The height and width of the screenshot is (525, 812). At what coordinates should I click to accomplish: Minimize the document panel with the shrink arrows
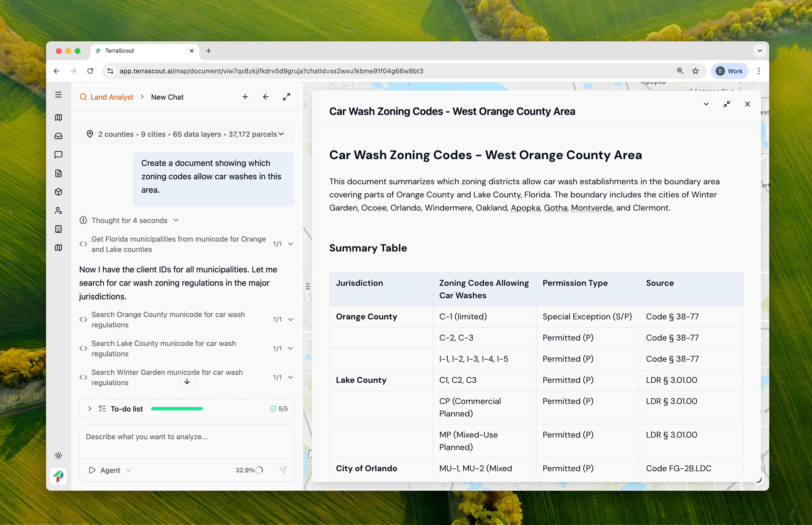726,104
